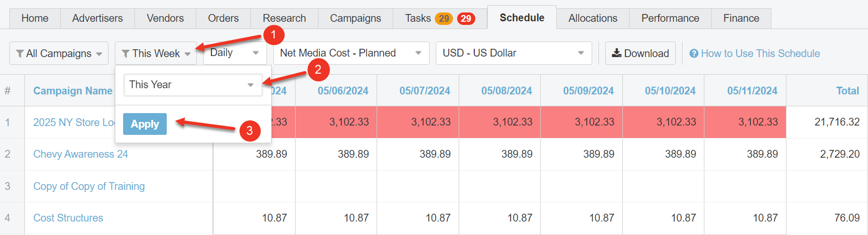Open How to Use This Schedule help link

pos(760,53)
